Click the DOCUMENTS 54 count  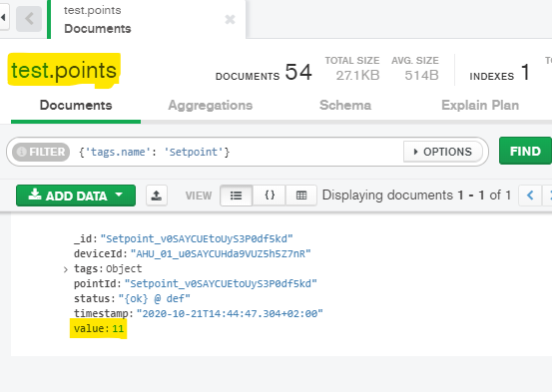pyautogui.click(x=264, y=72)
